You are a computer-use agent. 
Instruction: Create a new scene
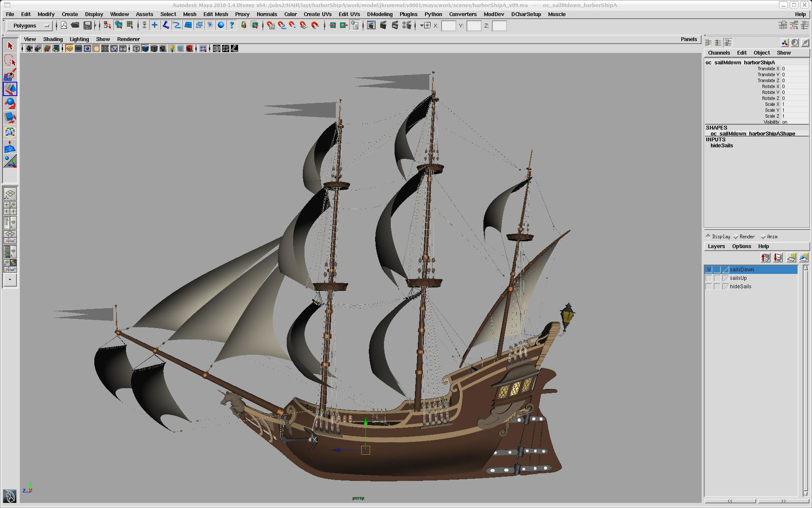click(64, 25)
